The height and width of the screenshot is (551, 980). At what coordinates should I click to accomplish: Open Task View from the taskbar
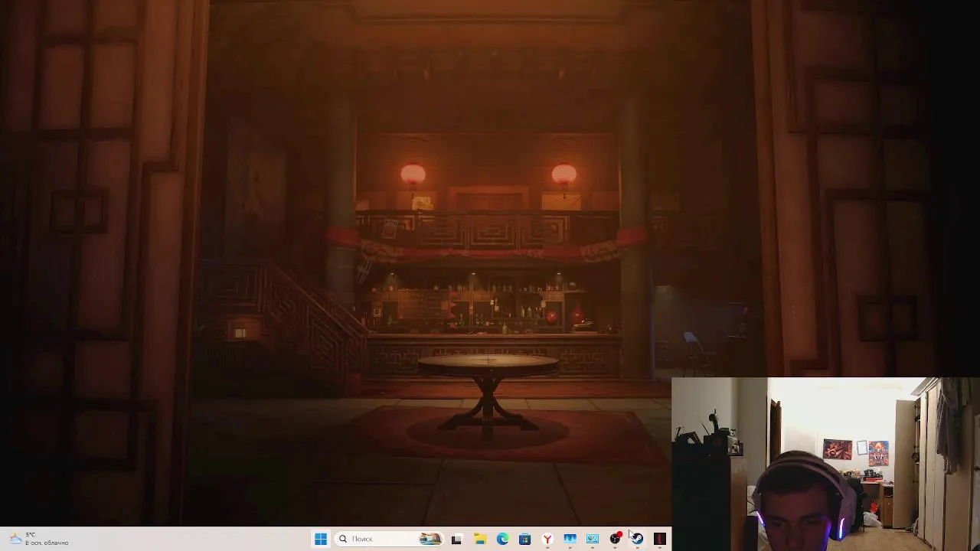coord(457,539)
